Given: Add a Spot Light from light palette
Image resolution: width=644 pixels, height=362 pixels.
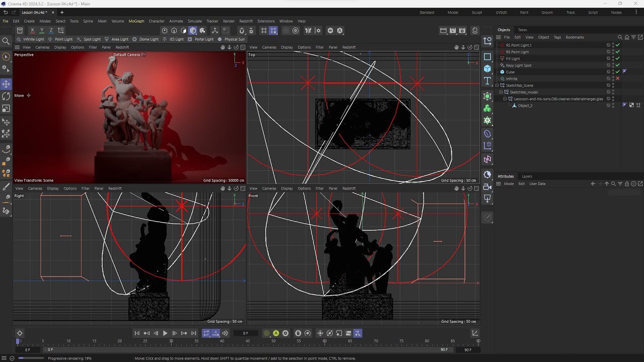Looking at the screenshot, I should 89,39.
